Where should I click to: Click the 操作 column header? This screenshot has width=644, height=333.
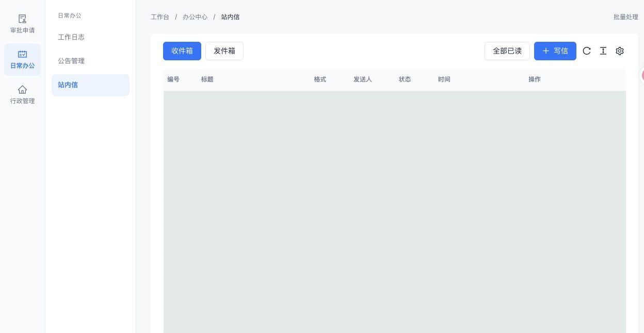(535, 79)
